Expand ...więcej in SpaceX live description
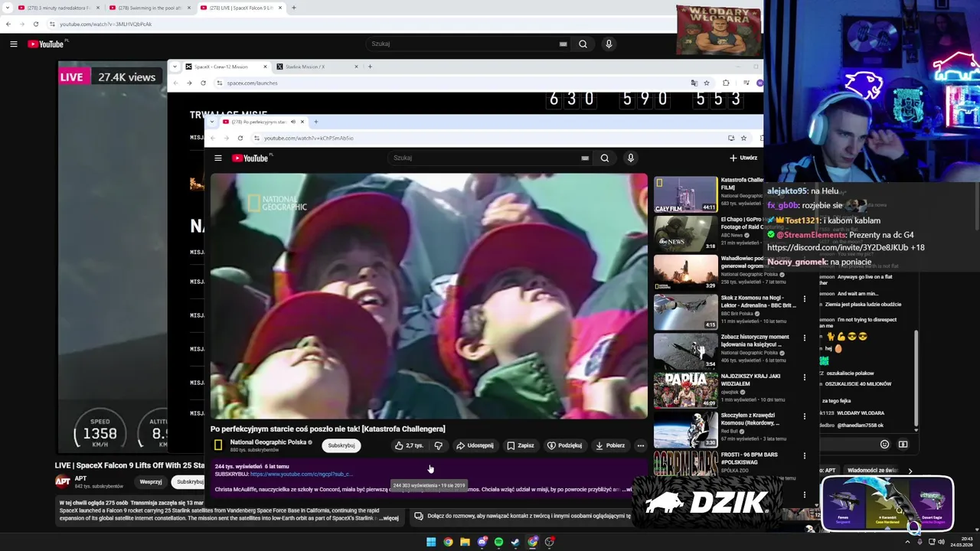 click(389, 518)
